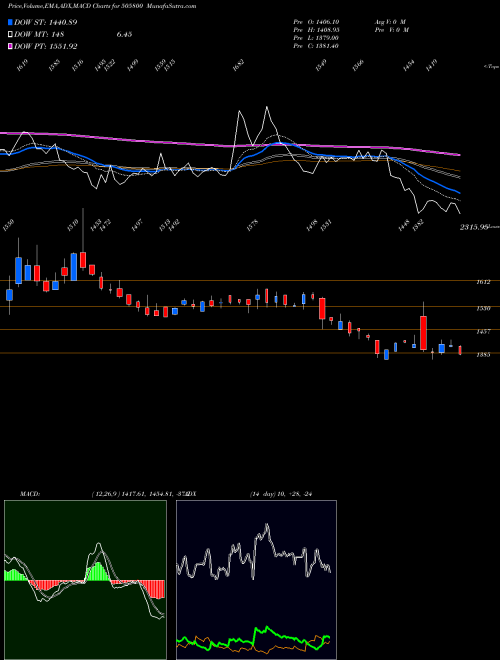Click the 1530 price axis label
The height and width of the screenshot is (660, 500).
coord(483,309)
